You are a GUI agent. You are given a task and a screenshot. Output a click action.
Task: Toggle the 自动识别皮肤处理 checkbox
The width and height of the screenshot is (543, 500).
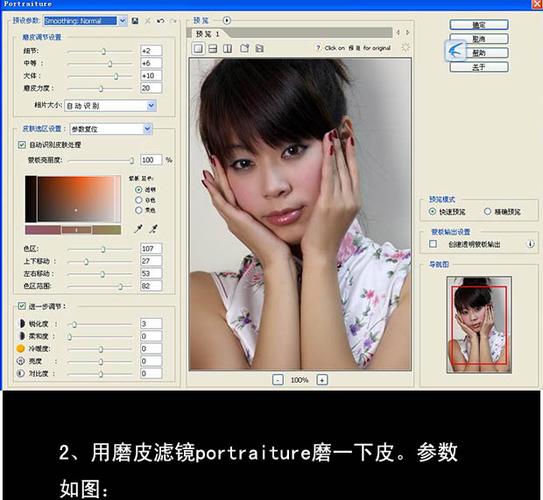pyautogui.click(x=22, y=145)
